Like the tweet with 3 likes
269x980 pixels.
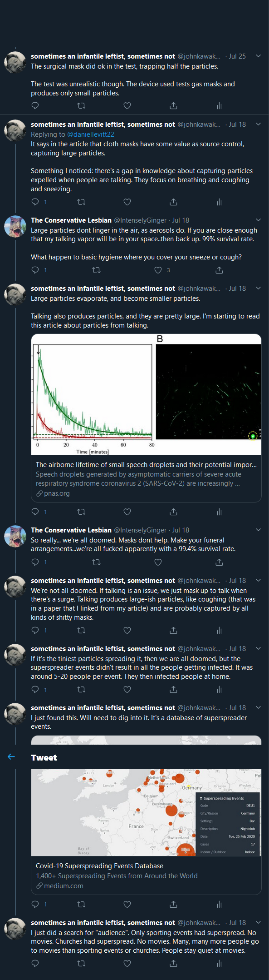pos(158,270)
